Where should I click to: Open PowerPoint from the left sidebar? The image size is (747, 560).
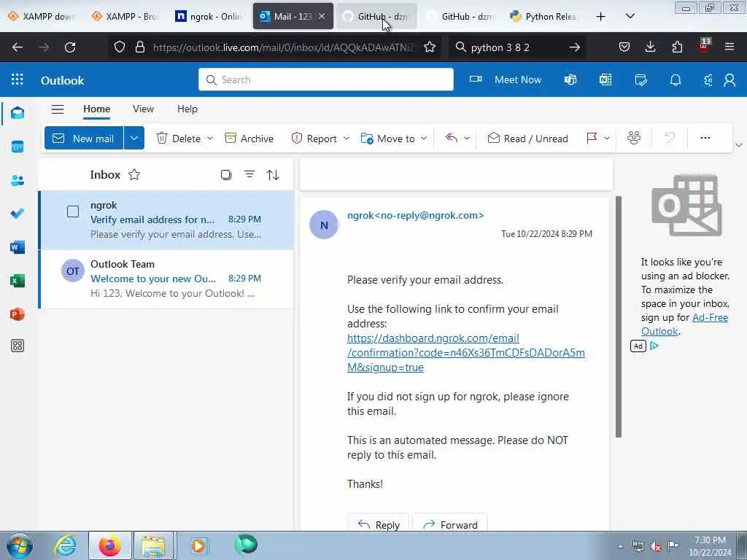tap(18, 314)
